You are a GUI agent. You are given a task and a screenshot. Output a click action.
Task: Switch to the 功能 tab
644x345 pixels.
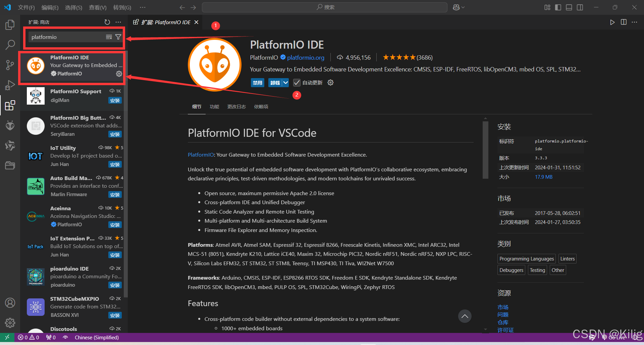point(214,107)
